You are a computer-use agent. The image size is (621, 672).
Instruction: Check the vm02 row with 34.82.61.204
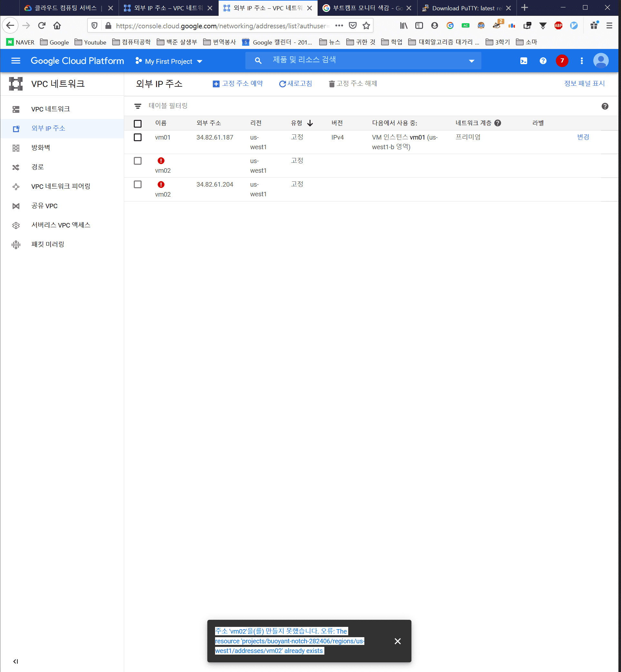coord(137,184)
